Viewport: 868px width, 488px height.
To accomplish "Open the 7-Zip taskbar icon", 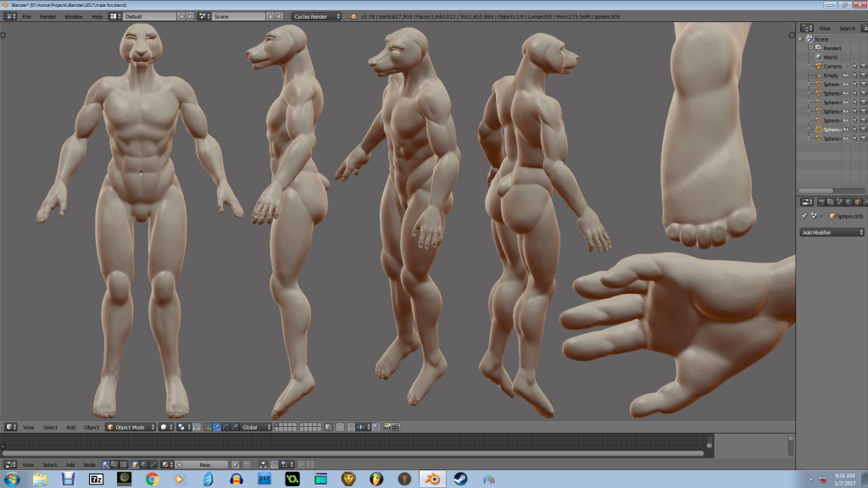I will 97,479.
